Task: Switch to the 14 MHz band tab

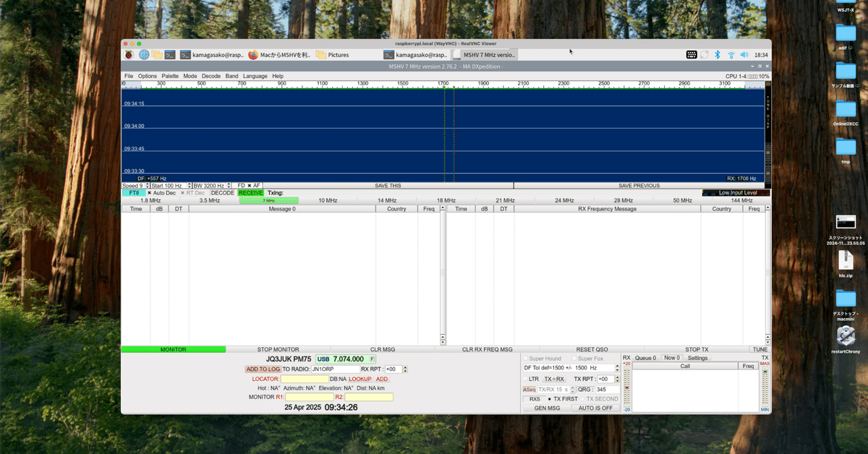Action: click(387, 200)
